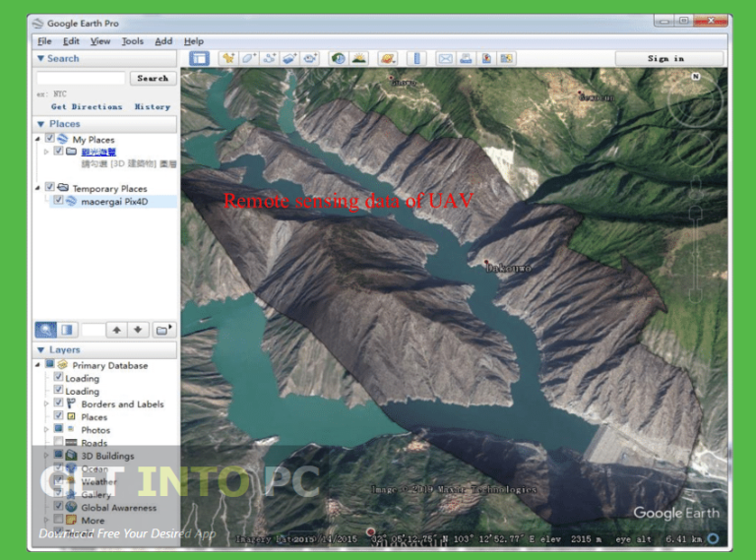
Task: Toggle the Global Awareness checkbox
Action: 58,506
